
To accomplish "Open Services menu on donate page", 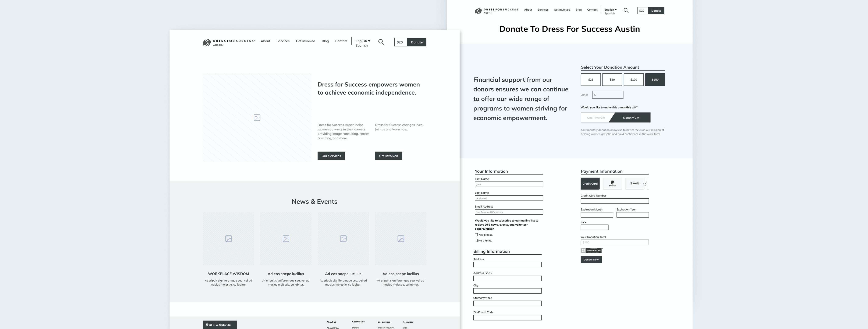I will click(543, 10).
